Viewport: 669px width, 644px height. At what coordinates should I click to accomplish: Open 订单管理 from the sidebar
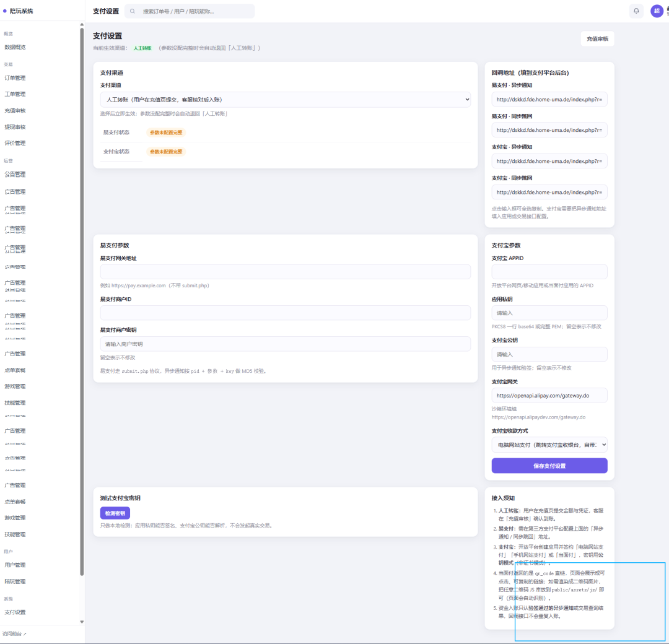[15, 78]
